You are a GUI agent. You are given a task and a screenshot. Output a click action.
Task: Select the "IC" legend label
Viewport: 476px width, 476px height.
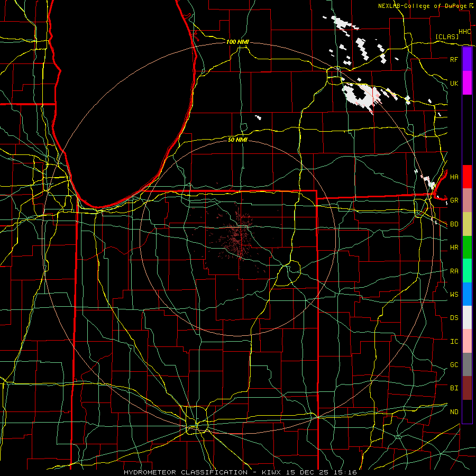point(454,342)
